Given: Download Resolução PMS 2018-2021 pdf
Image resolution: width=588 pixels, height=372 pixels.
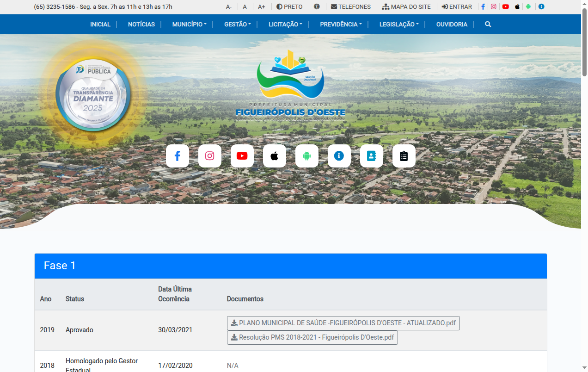Looking at the screenshot, I should [x=312, y=337].
